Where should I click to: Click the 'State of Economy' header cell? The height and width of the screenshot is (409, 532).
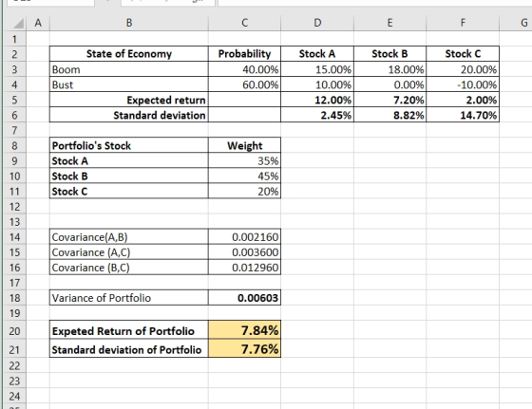129,54
